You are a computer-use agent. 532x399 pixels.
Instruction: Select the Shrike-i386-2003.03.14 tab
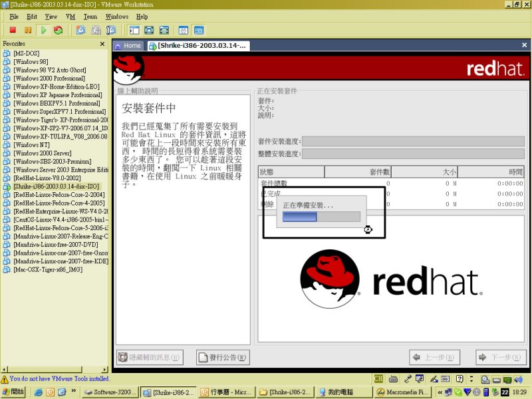[198, 45]
